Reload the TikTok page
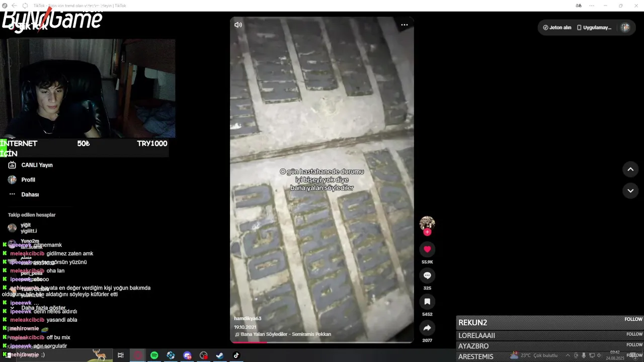This screenshot has width=644, height=362. pos(25,6)
